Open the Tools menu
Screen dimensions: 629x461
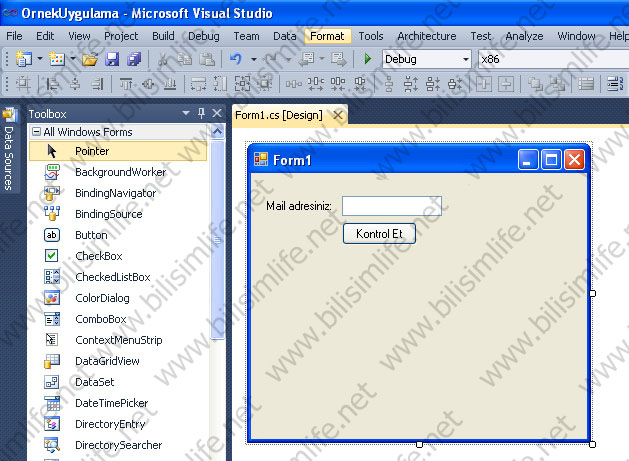pyautogui.click(x=371, y=36)
